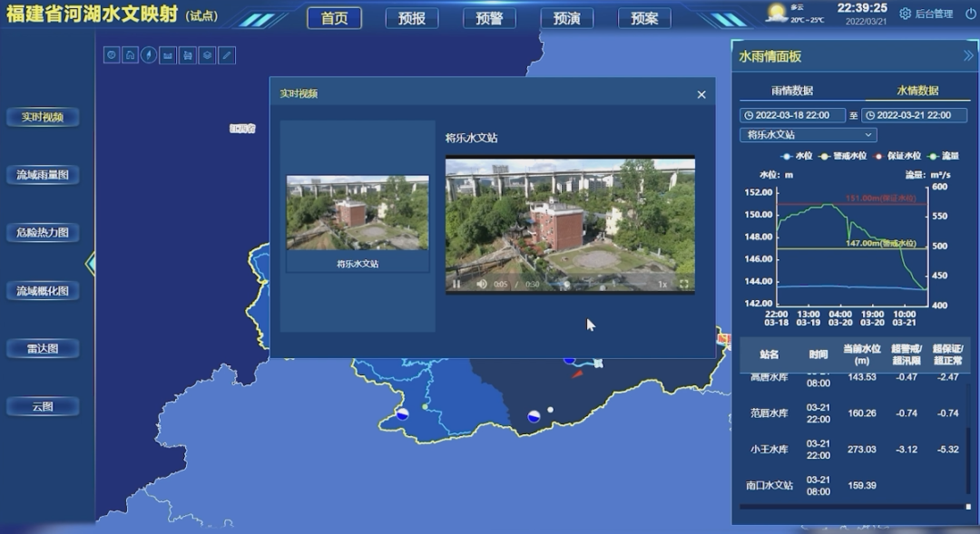Click the 超警戒/超汛限 column header

pos(906,354)
